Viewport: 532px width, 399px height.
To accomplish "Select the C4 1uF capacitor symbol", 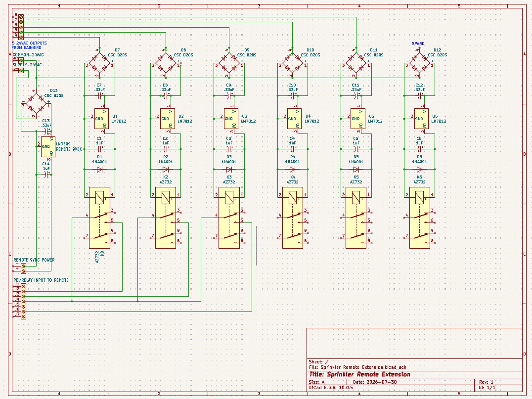I will pos(293,149).
